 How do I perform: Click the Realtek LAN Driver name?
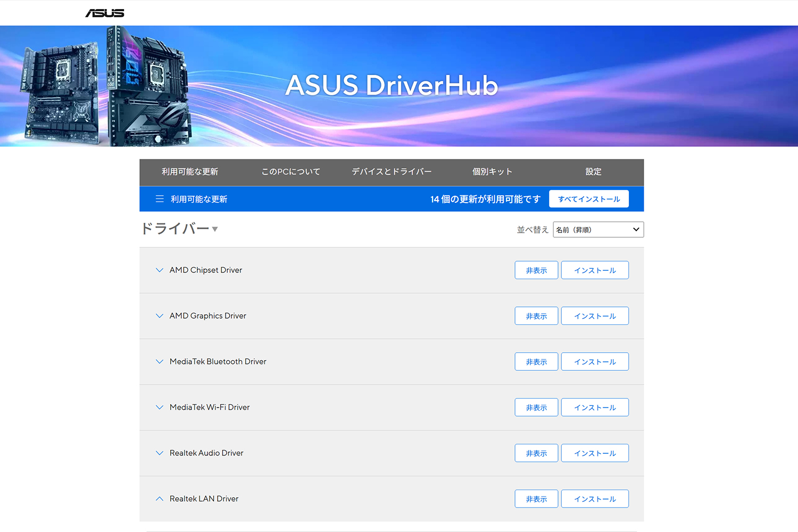204,499
